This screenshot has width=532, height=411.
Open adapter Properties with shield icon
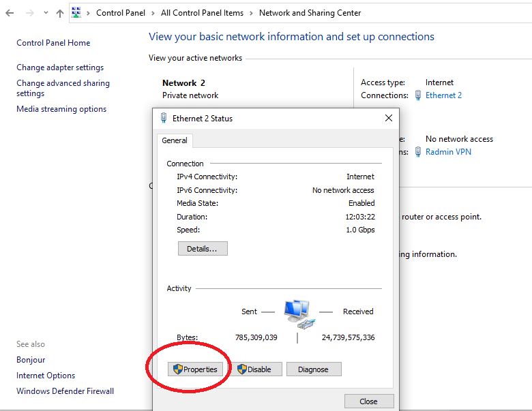(195, 369)
